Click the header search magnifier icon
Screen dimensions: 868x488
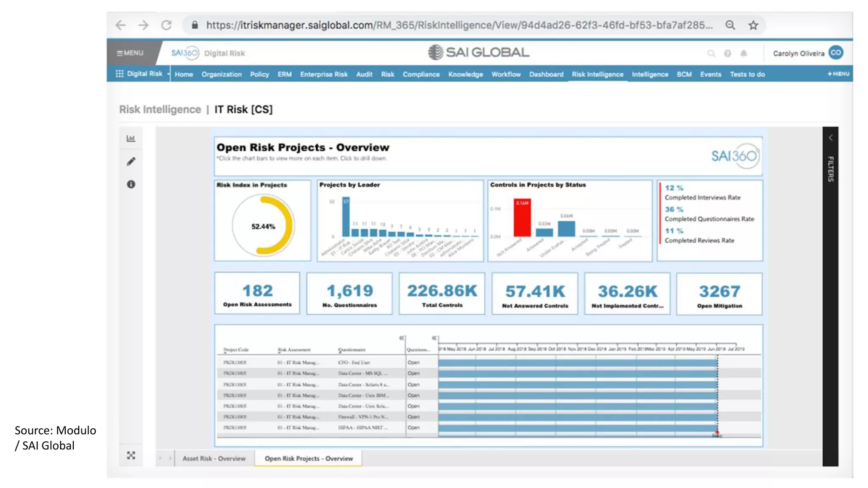[x=711, y=53]
